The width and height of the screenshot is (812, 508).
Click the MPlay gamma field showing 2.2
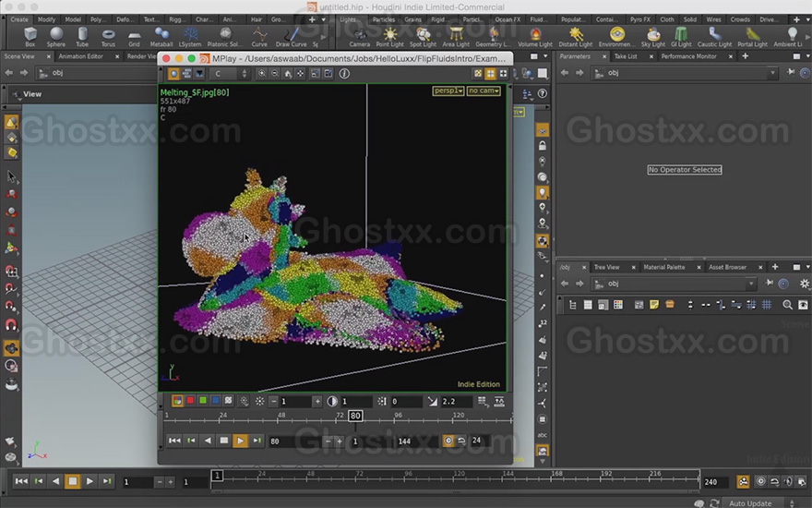[455, 401]
